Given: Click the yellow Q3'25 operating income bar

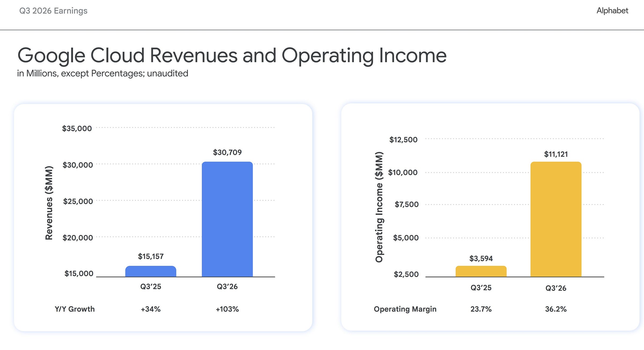Looking at the screenshot, I should pos(481,271).
